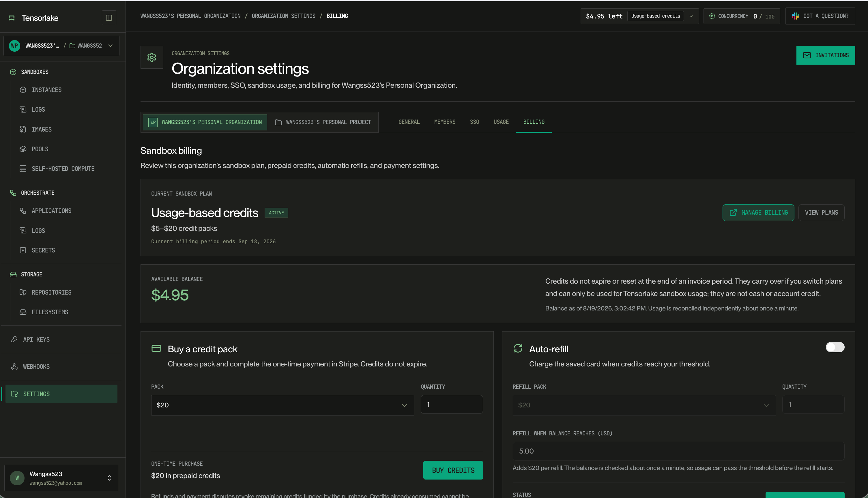868x498 pixels.
Task: Open Webhooks page
Action: 36,367
